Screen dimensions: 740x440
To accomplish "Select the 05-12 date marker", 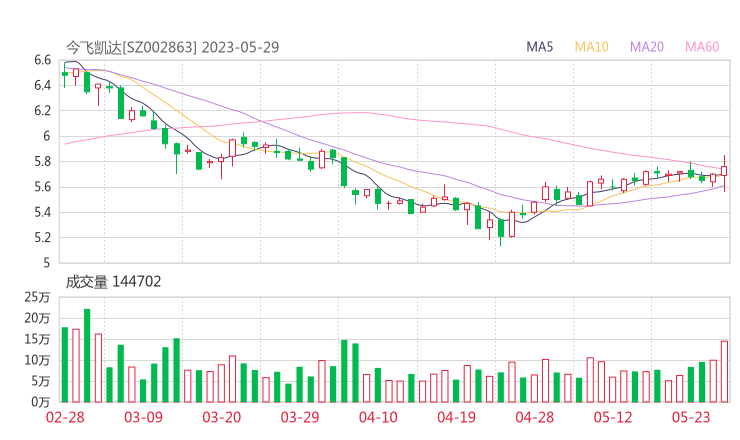I will pyautogui.click(x=614, y=417).
